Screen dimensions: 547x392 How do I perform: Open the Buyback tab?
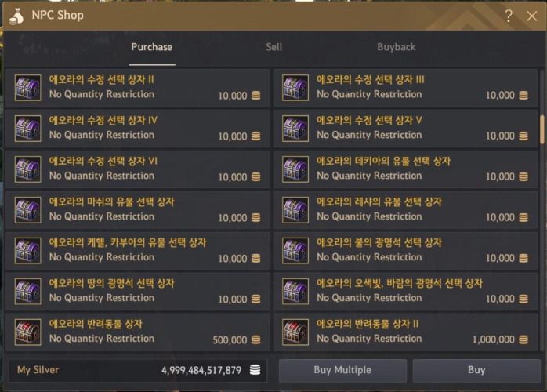point(397,47)
